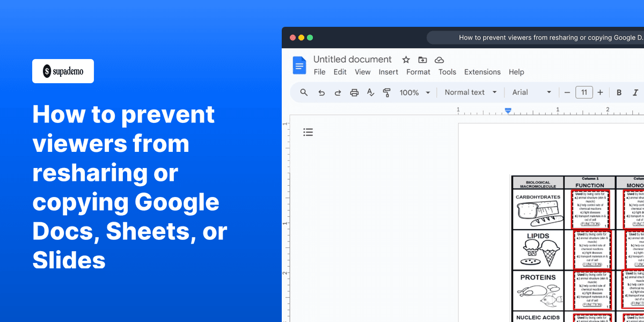Open the Format menu

tap(419, 72)
